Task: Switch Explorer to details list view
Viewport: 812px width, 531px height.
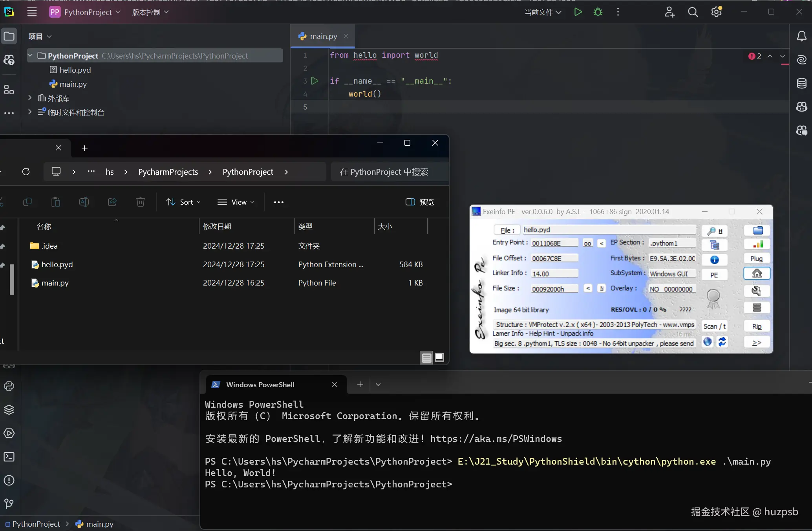Action: [x=426, y=357]
